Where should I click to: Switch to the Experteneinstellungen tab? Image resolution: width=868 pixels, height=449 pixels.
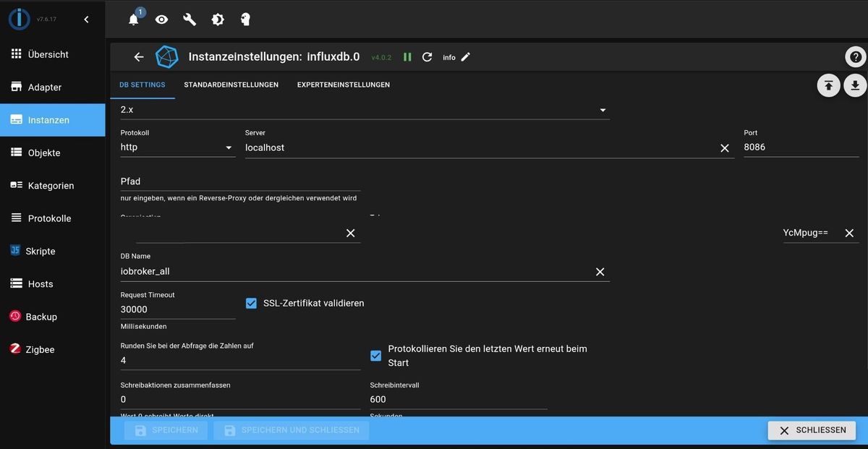point(344,85)
